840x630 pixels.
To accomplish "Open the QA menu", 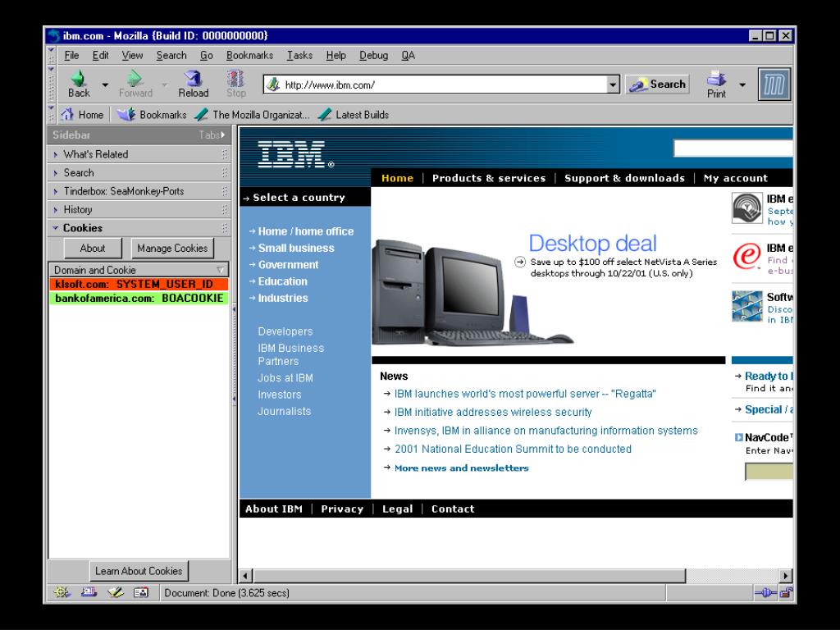I will click(409, 55).
